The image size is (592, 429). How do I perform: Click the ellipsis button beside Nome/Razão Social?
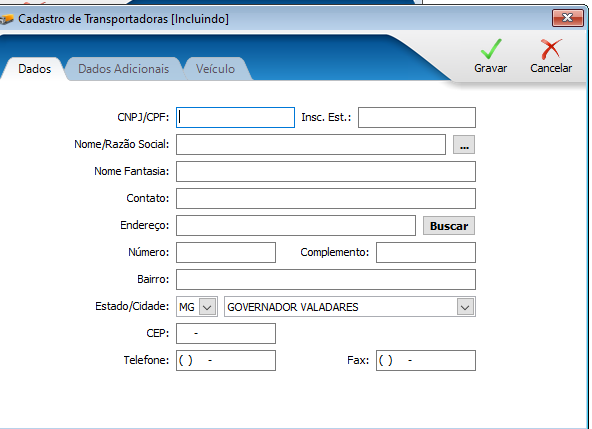pyautogui.click(x=464, y=145)
